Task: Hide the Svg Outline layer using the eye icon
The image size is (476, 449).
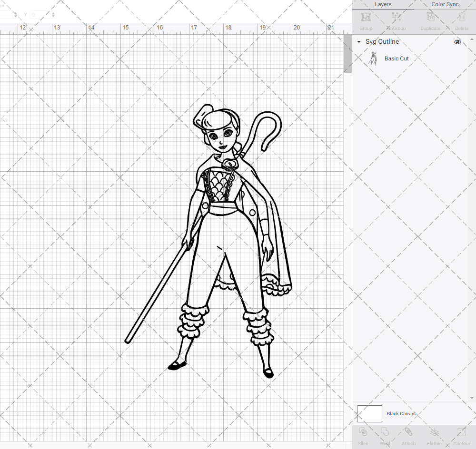Action: click(457, 42)
